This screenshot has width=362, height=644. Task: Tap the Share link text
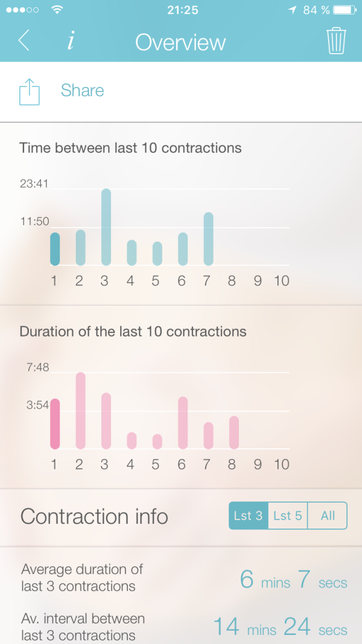click(82, 91)
